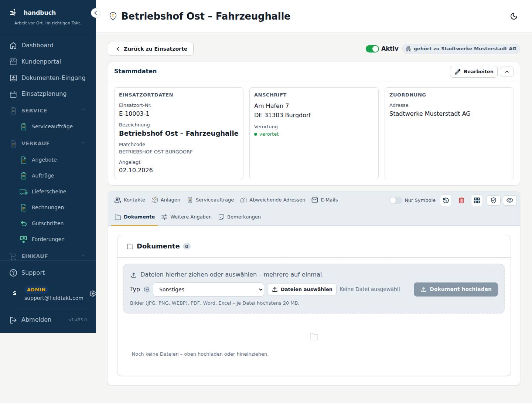Open Einsatzplanung calendar entry
Image resolution: width=532 pixels, height=403 pixels.
tap(48, 94)
